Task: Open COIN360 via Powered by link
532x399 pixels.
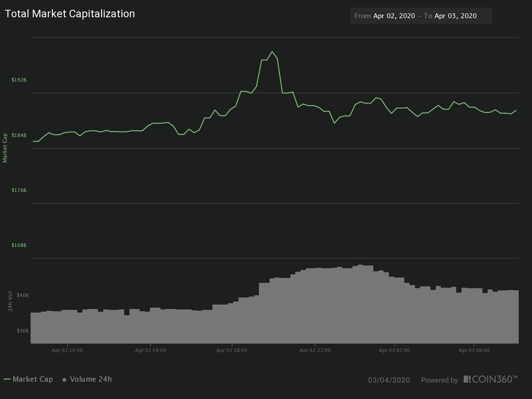Action: pos(439,380)
